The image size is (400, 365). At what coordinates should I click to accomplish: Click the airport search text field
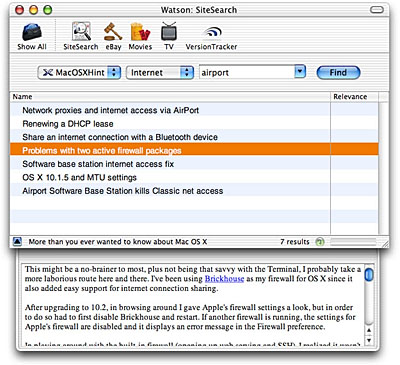point(247,72)
